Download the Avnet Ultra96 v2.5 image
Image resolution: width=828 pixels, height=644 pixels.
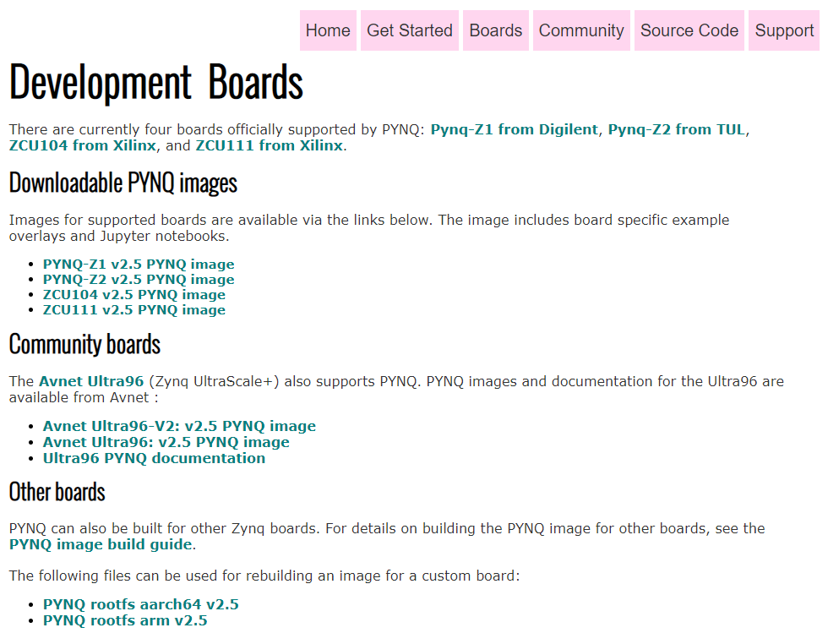166,442
